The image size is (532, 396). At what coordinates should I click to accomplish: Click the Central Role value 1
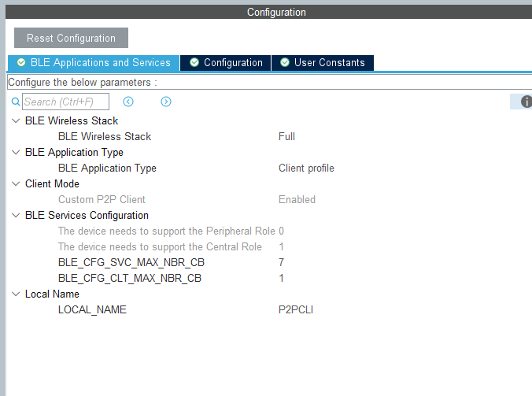(x=281, y=246)
